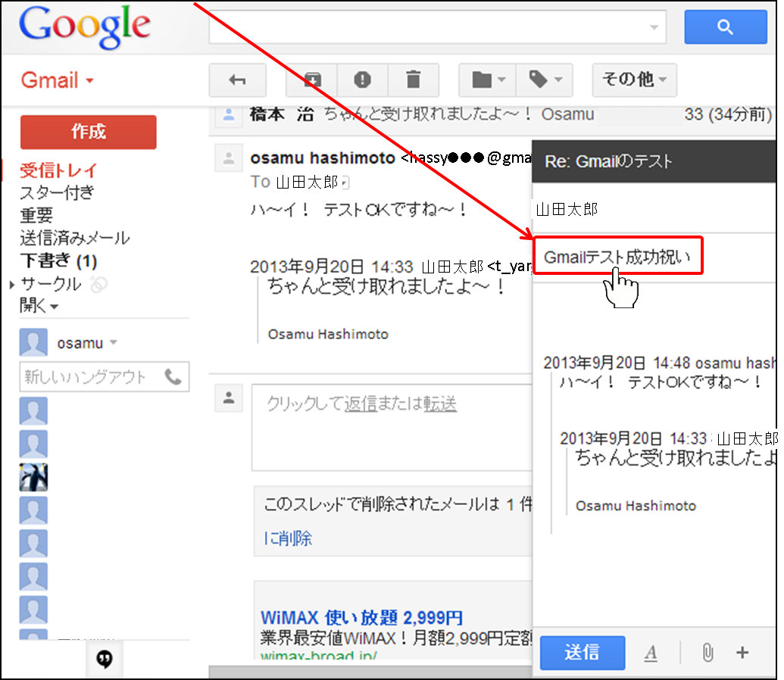Open the formatting options icon in compose
The width and height of the screenshot is (784, 680).
pos(651,653)
